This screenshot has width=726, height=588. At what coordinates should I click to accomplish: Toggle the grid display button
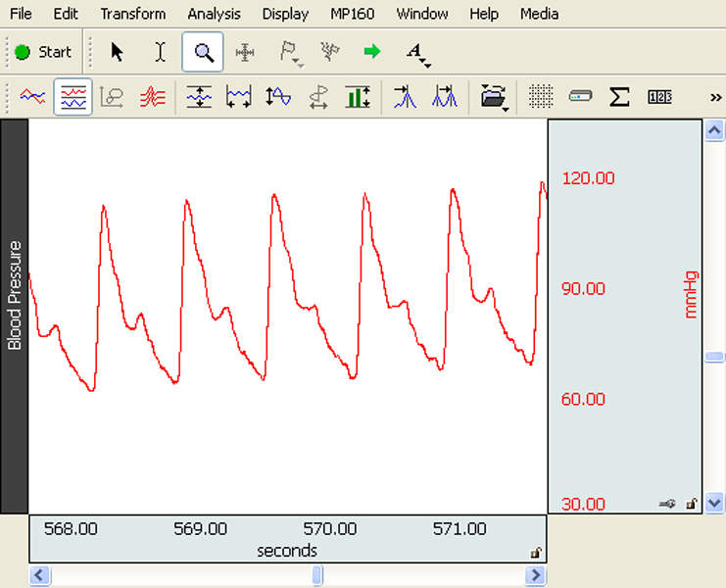coord(541,97)
